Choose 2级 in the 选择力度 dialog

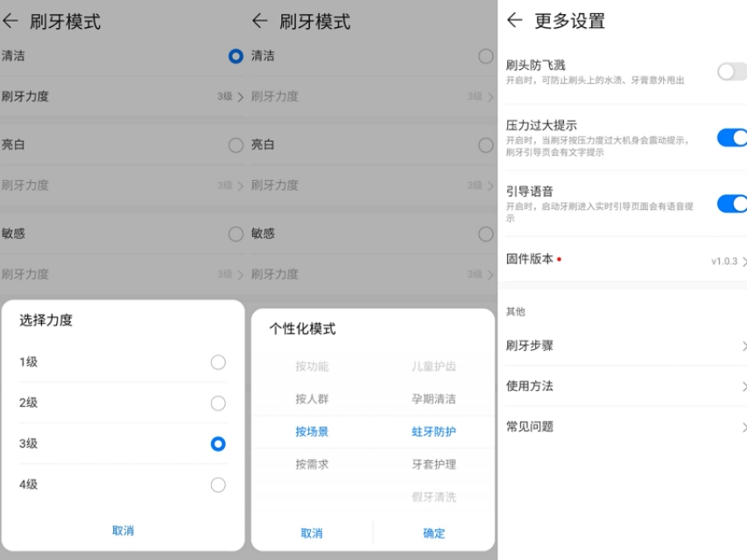click(x=218, y=402)
